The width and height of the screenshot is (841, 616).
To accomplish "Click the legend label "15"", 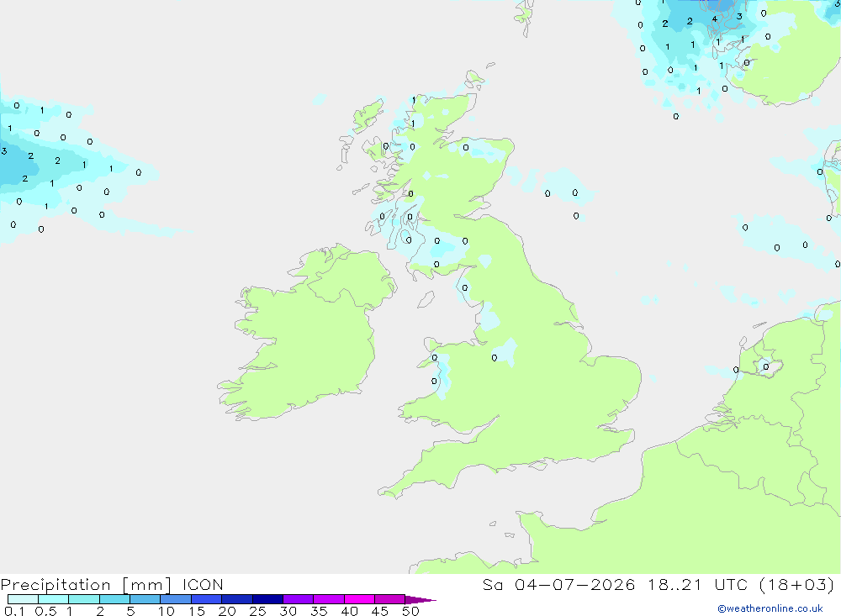I will pyautogui.click(x=197, y=611).
